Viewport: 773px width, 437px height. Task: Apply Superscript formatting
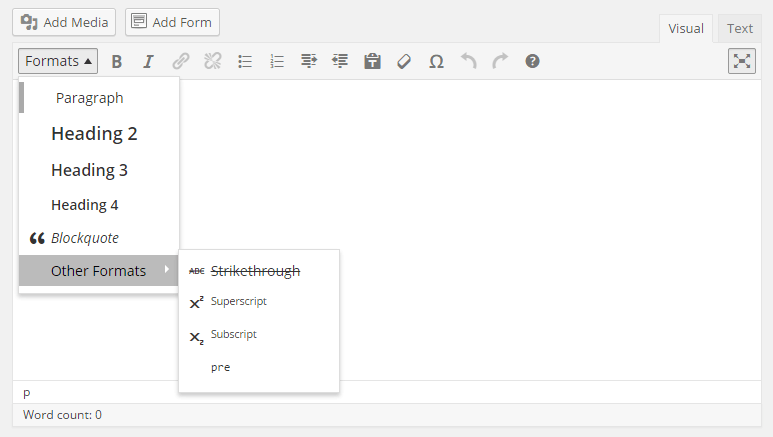(x=259, y=301)
